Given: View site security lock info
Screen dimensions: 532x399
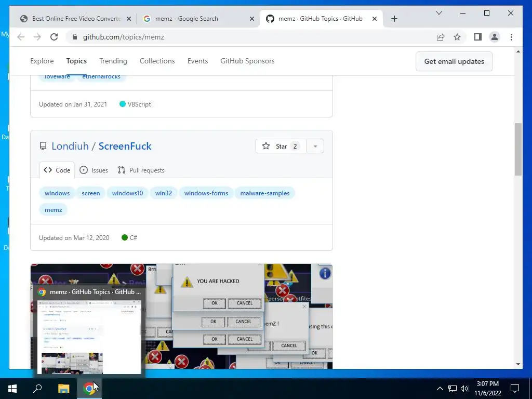Looking at the screenshot, I should pyautogui.click(x=75, y=37).
